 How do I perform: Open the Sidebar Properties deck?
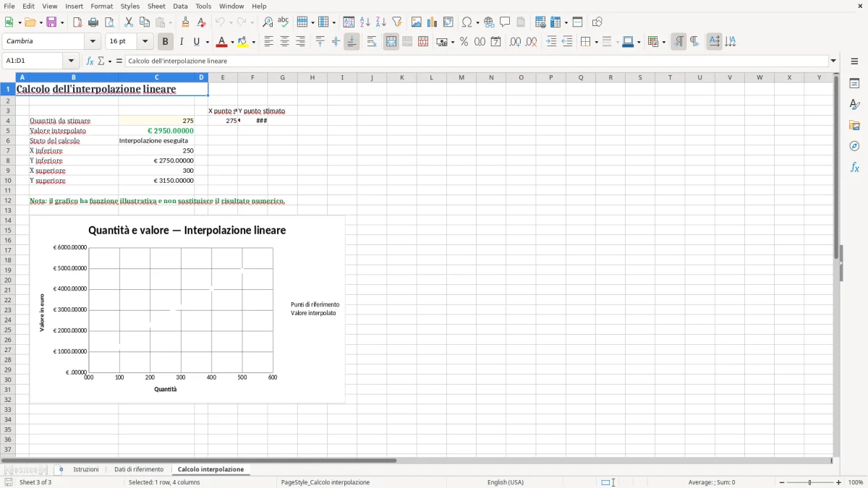[x=854, y=84]
